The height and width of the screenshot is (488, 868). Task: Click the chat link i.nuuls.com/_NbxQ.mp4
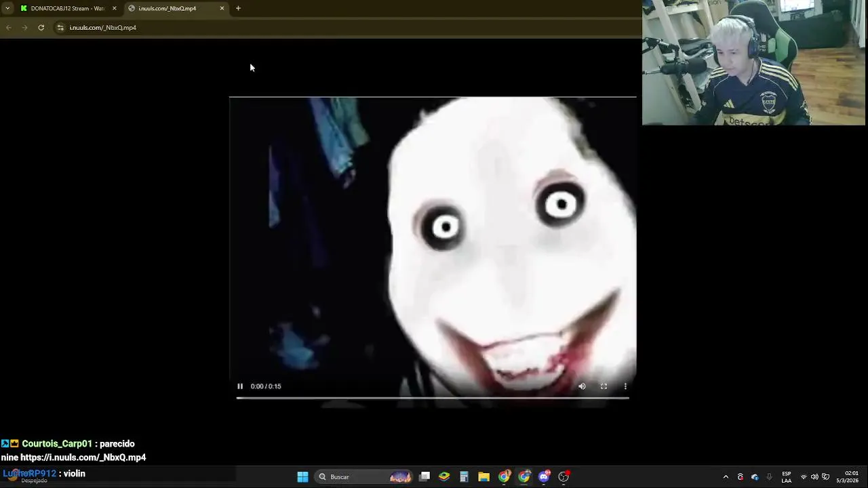point(83,457)
